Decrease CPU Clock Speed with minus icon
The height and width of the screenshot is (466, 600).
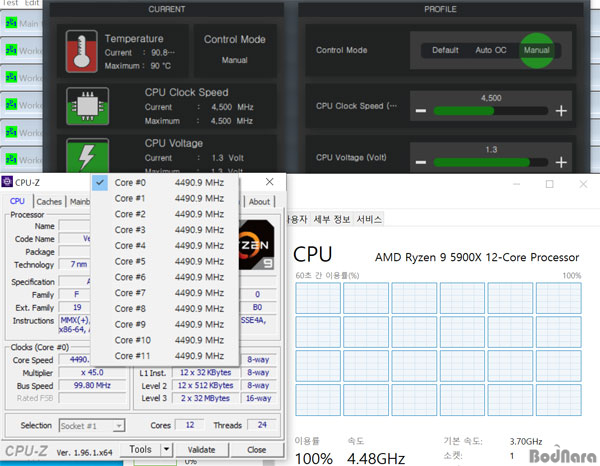pos(421,111)
